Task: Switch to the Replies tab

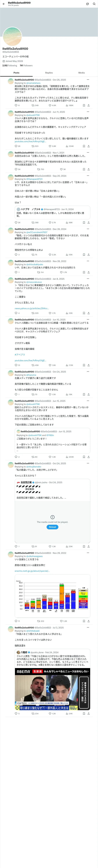Action: click(x=49, y=73)
